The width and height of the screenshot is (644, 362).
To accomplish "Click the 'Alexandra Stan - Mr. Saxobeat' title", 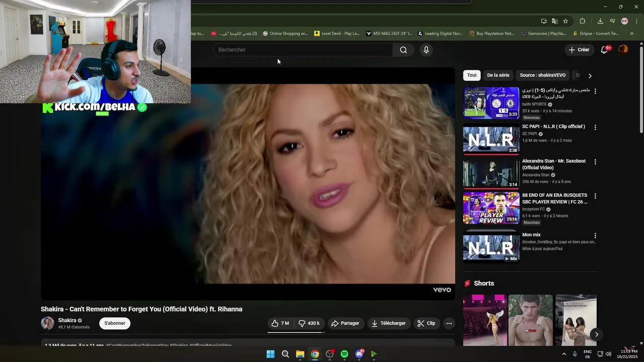I will tap(554, 164).
